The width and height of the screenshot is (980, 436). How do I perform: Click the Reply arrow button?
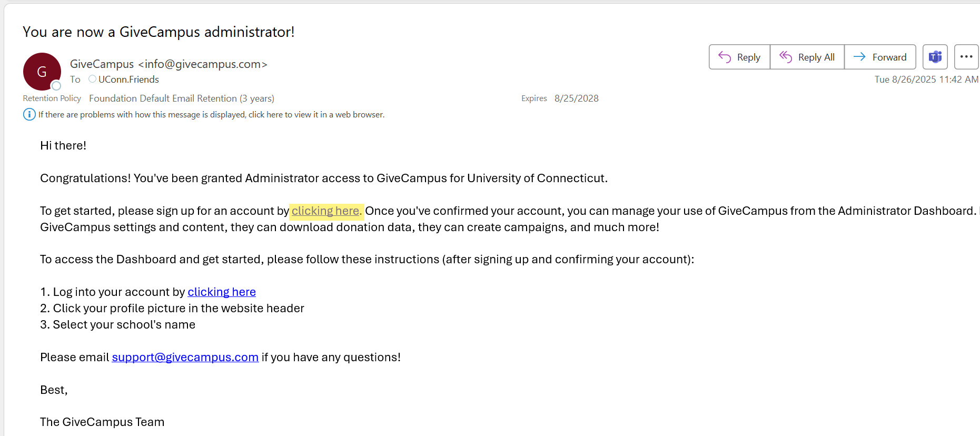(739, 57)
